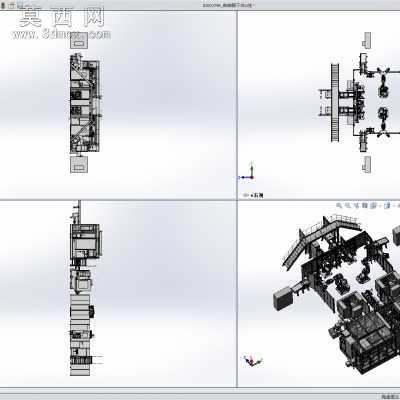Click the section view icon in heads-up toolbar
The image size is (400, 400).
tap(365, 205)
